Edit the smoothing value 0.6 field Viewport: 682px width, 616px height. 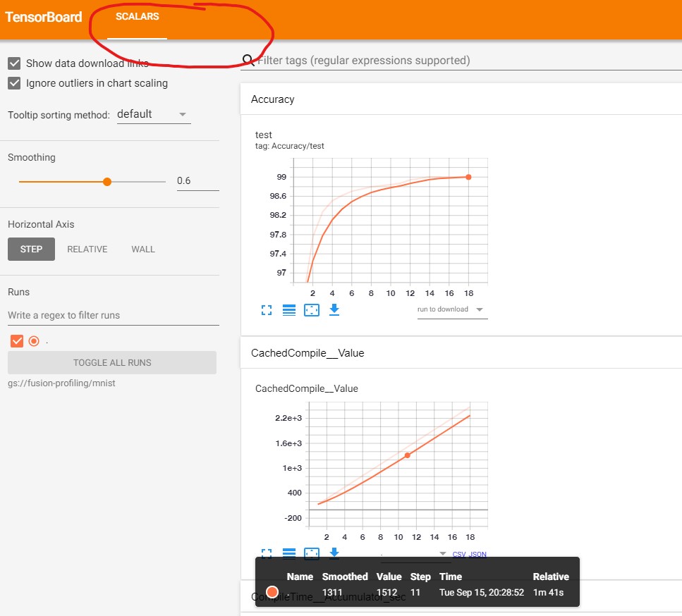pos(197,181)
